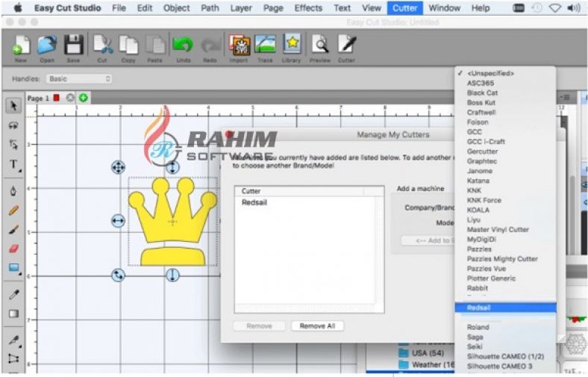Viewport: 588px width, 377px height.
Task: Select the Eyedropper tool
Action: point(13,295)
